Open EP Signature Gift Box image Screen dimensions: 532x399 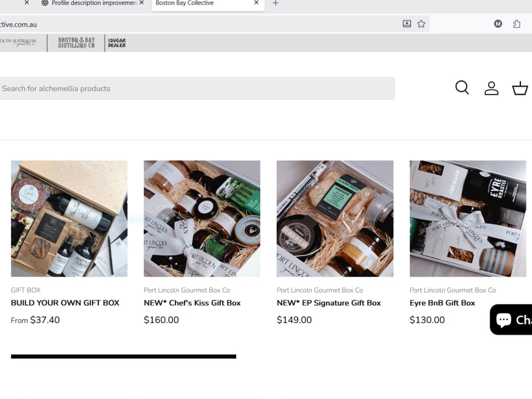click(x=335, y=219)
